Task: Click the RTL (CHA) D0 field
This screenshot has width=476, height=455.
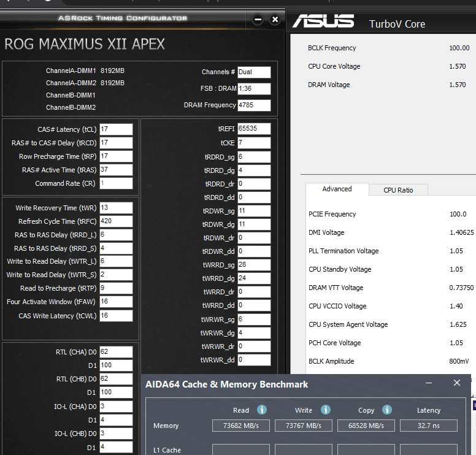Action: (117, 352)
